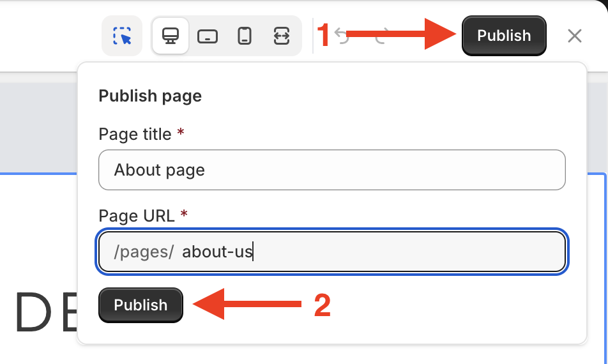
Task: Click the "Publish page" popover heading
Action: point(150,96)
